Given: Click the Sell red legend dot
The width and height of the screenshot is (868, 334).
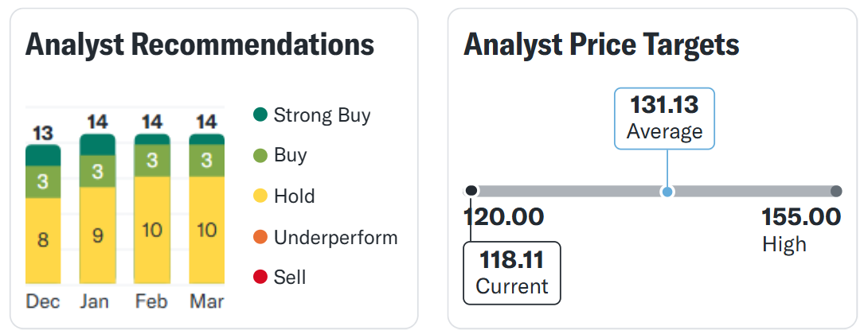Looking at the screenshot, I should click(x=260, y=277).
